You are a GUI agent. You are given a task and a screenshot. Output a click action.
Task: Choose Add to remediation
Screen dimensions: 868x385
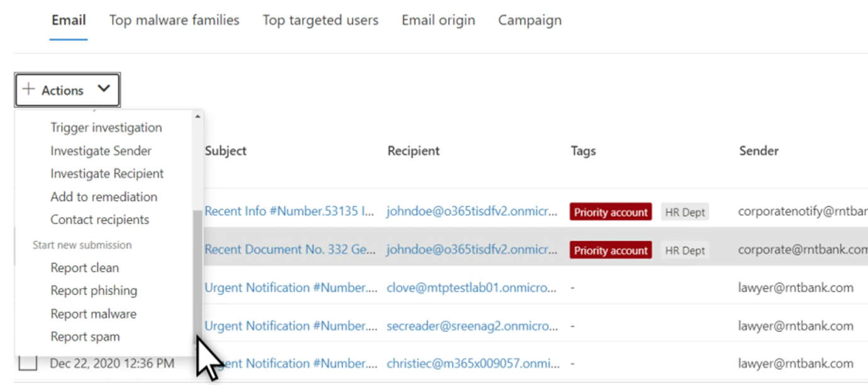pos(104,197)
